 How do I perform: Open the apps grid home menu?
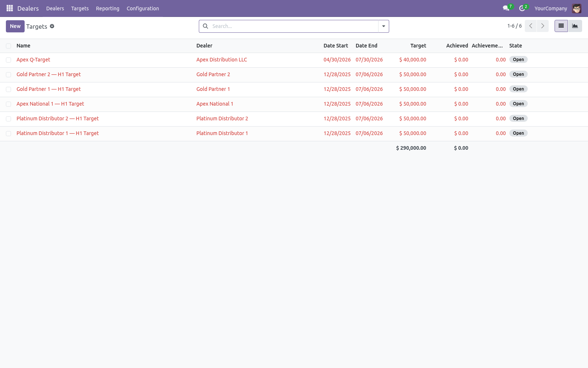pyautogui.click(x=10, y=8)
